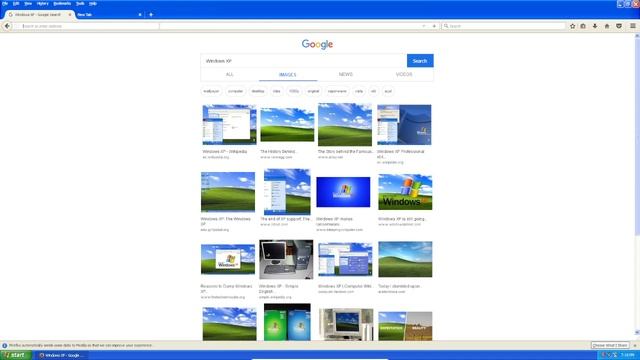Open the Windows Start menu
This screenshot has width=640, height=360.
[16, 355]
